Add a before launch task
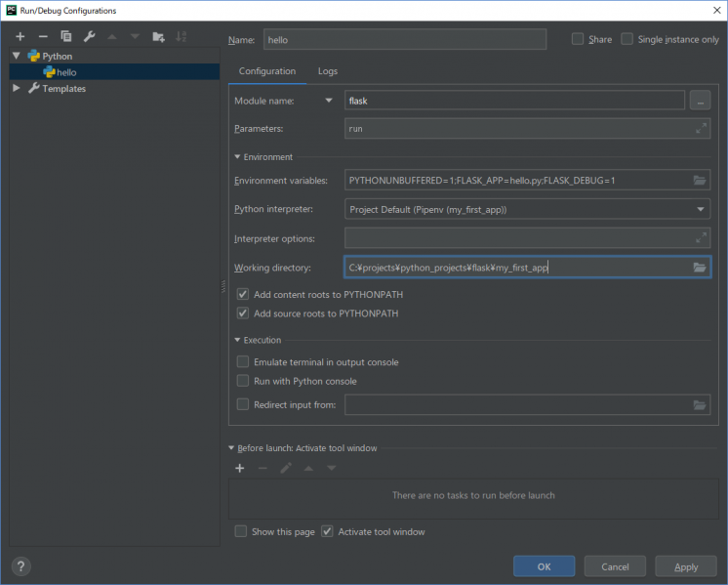 (x=239, y=468)
